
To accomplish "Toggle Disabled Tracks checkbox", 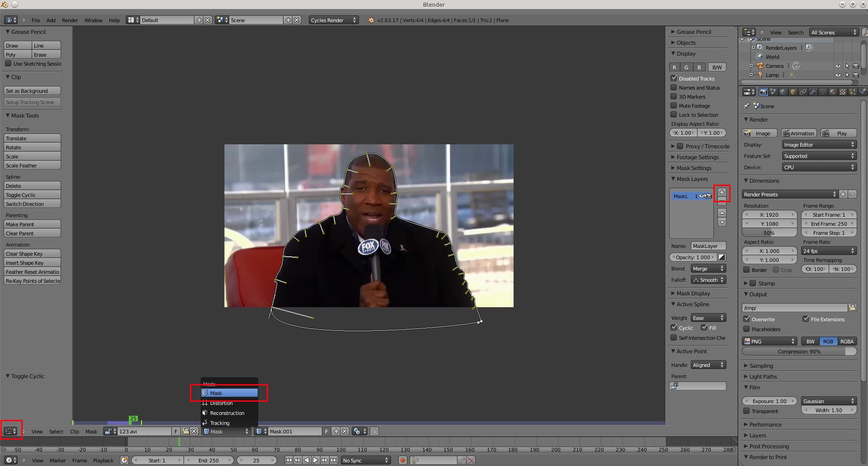I will 674,78.
